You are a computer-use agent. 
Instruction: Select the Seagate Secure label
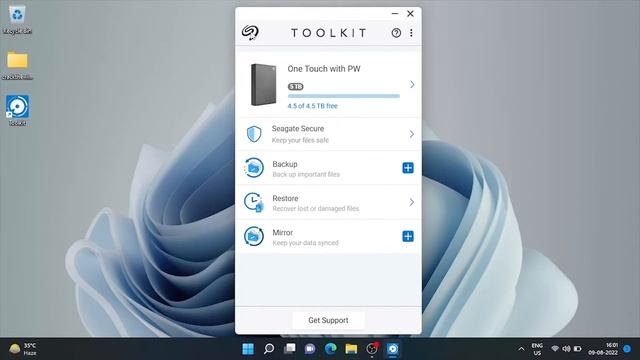point(298,129)
